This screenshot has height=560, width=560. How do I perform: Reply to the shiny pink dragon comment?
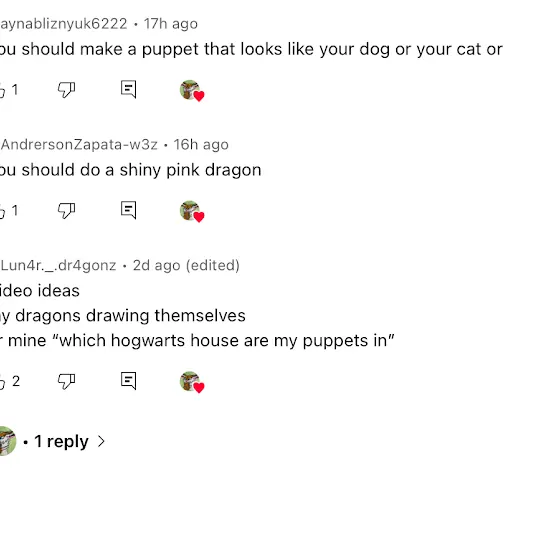coord(129,210)
